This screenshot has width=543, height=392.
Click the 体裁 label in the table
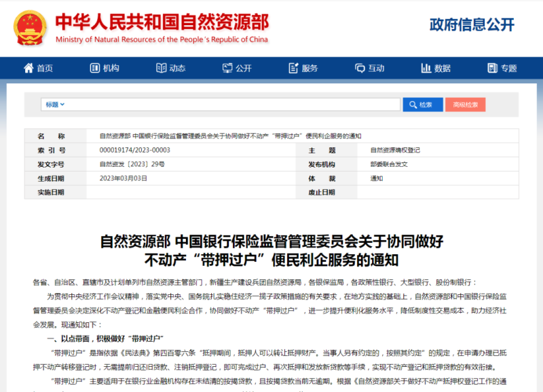click(322, 178)
